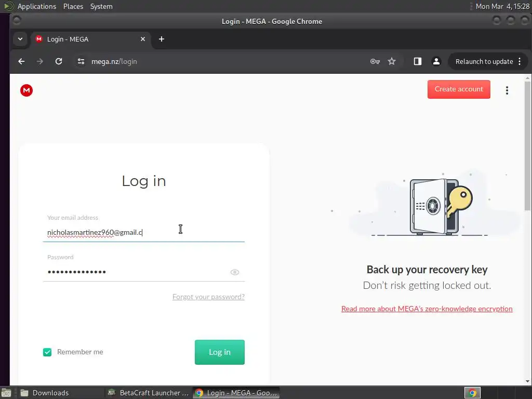The height and width of the screenshot is (399, 532).
Task: Bookmark this page with the star icon
Action: coord(392,61)
